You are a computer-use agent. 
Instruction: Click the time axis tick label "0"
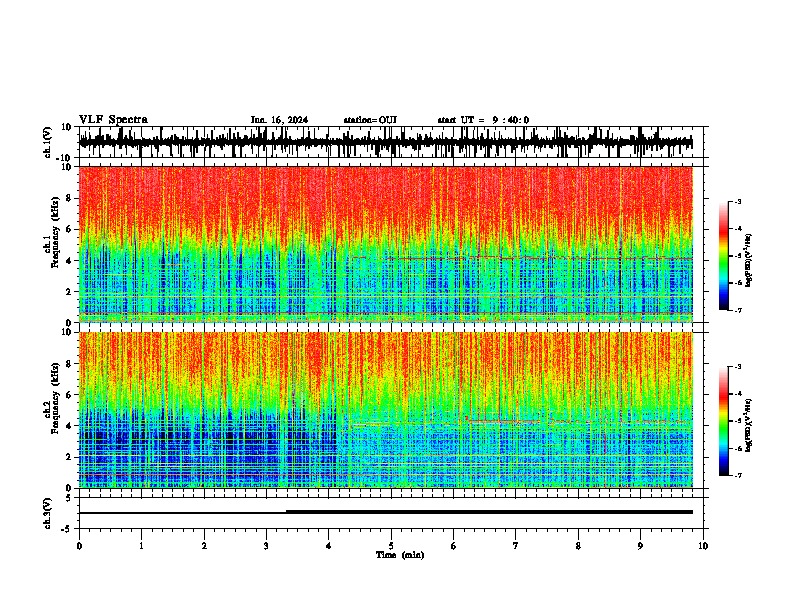click(79, 546)
